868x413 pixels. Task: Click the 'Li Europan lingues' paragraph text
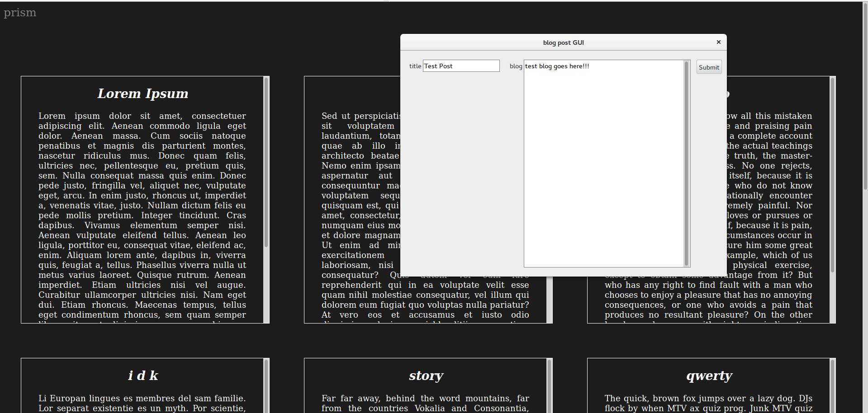pos(142,403)
